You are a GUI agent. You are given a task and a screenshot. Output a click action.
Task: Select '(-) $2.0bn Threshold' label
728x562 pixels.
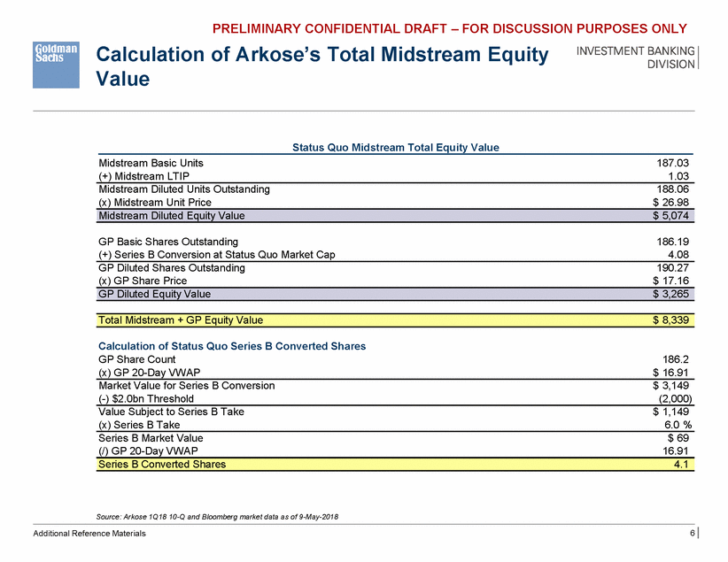click(146, 398)
